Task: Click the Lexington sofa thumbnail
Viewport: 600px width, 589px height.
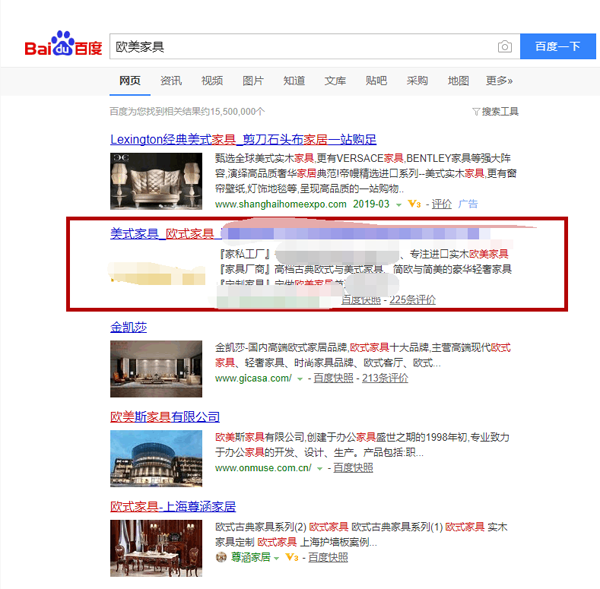Action: click(x=156, y=181)
